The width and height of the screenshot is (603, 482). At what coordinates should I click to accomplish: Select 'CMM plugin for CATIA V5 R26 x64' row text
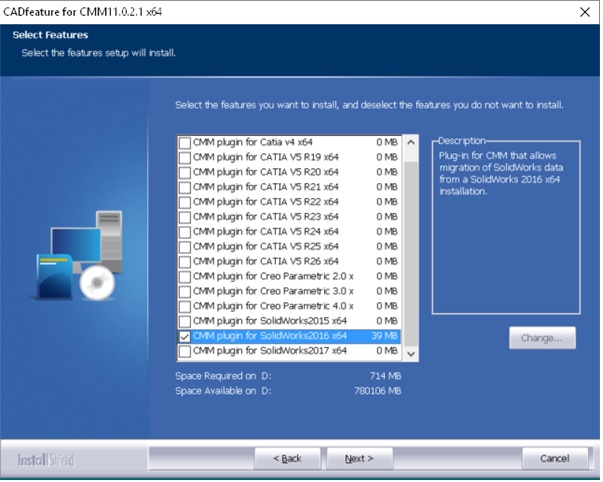(266, 262)
